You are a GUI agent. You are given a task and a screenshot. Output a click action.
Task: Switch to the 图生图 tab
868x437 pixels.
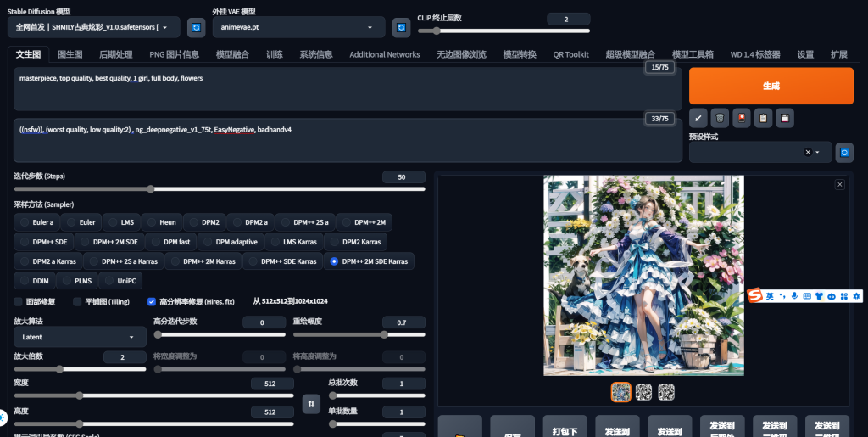click(70, 54)
